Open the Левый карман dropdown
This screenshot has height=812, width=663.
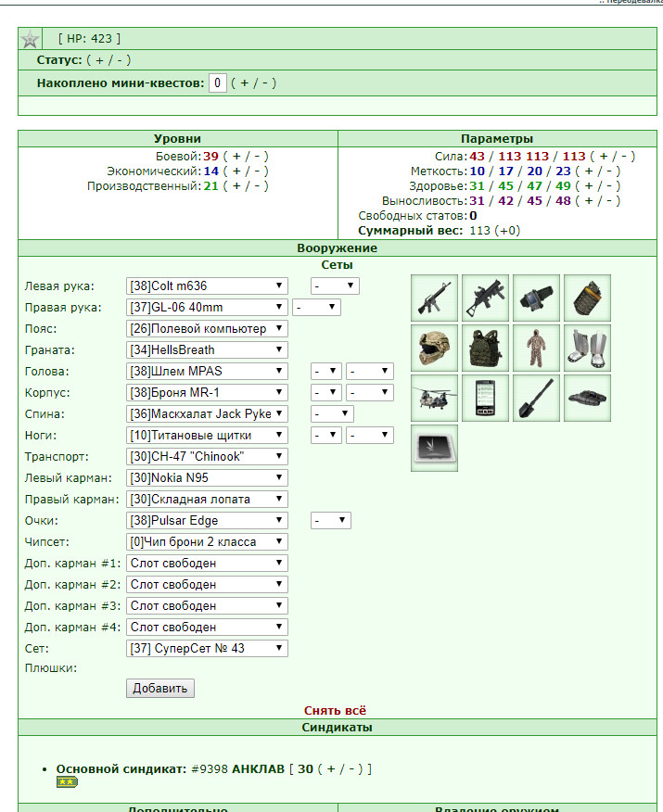pyautogui.click(x=207, y=477)
